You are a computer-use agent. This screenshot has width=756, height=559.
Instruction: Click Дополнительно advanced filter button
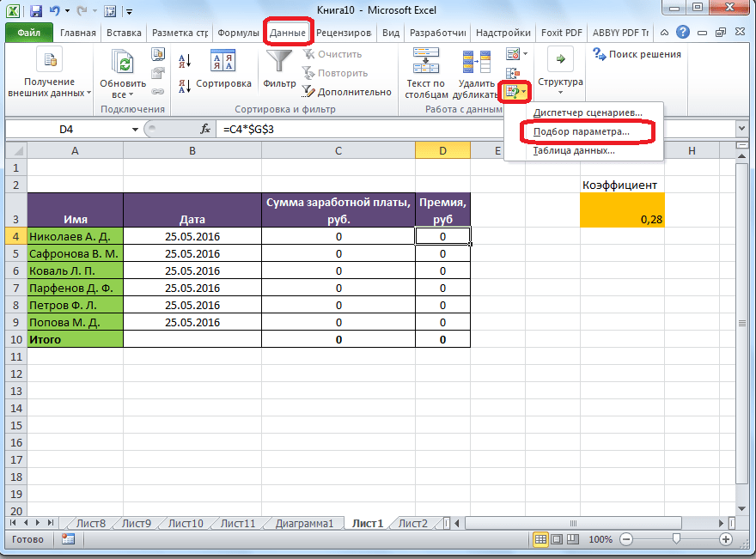(347, 92)
